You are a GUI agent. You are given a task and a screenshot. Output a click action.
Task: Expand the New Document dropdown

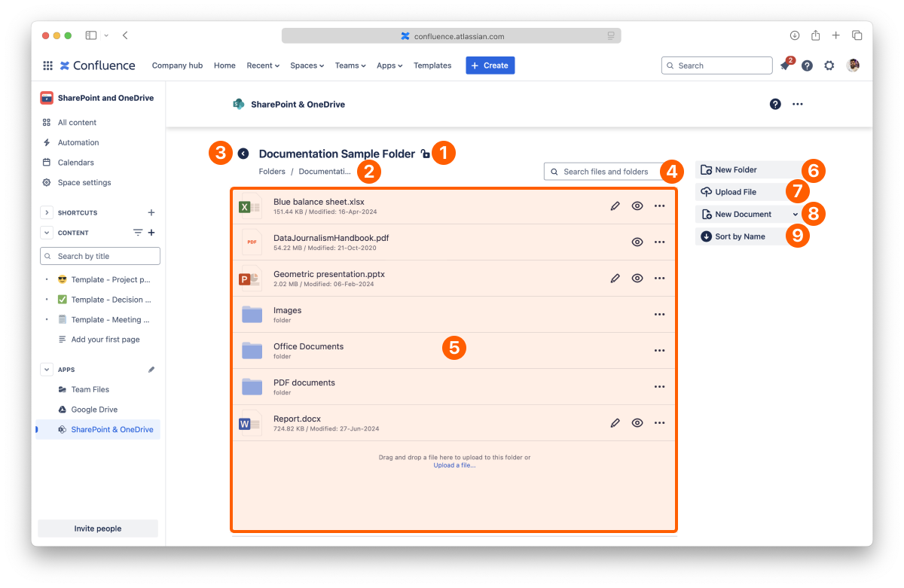tap(796, 215)
